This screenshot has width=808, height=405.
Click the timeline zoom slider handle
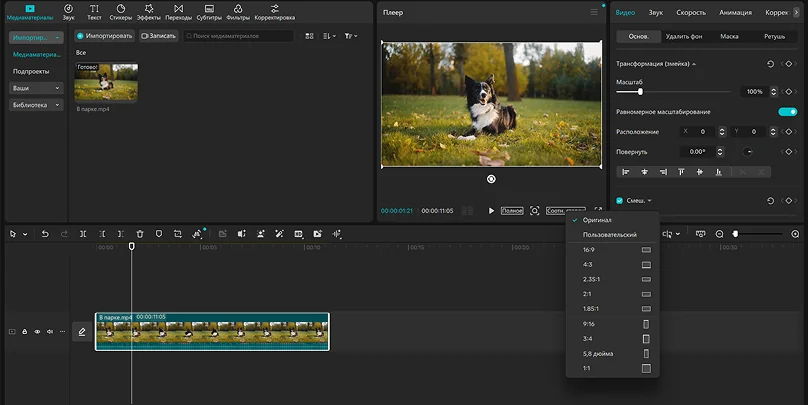pyautogui.click(x=735, y=234)
